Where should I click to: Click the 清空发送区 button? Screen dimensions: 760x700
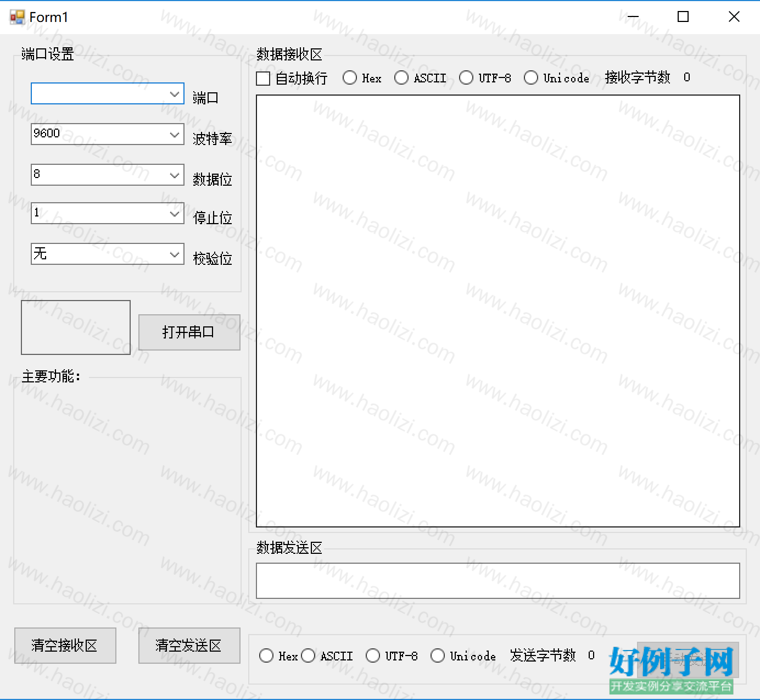(x=189, y=646)
